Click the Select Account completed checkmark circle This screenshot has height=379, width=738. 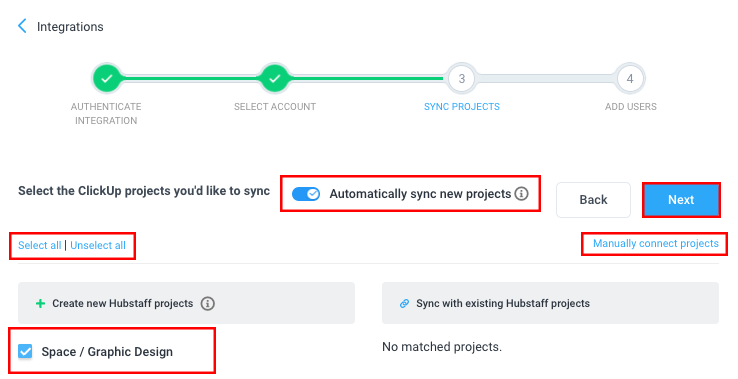point(275,79)
